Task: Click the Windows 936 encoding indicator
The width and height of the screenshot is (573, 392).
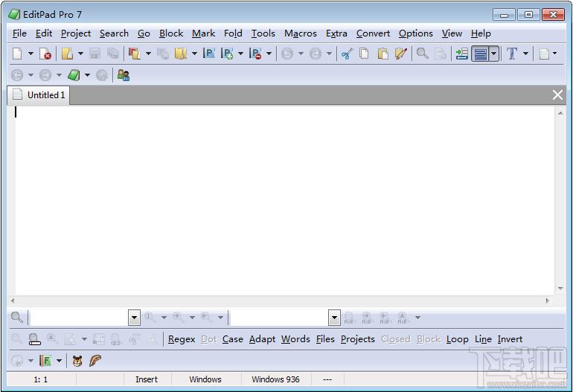Action: 275,379
